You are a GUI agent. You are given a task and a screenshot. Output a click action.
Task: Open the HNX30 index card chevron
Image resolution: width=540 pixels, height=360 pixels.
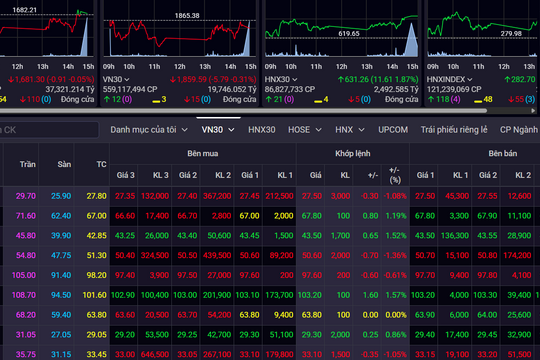[x=294, y=80]
